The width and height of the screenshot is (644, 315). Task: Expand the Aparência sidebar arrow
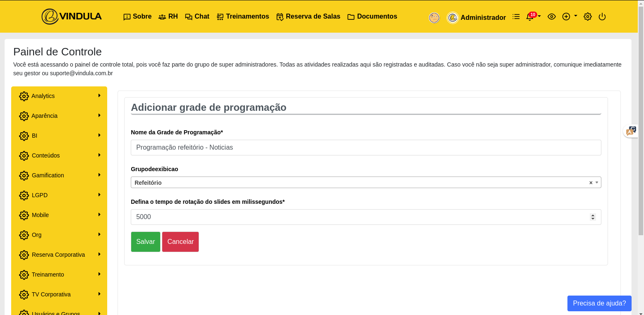[99, 115]
